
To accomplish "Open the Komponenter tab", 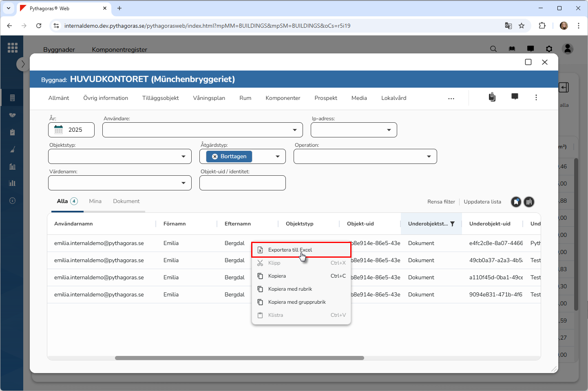I will click(x=283, y=98).
